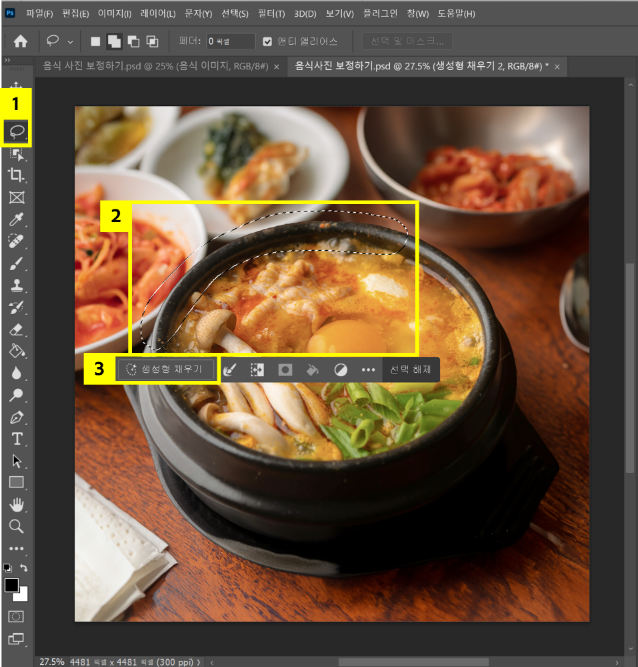Viewport: 638px width, 667px height.
Task: Select the Blur tool (droplet icon)
Action: (x=17, y=373)
